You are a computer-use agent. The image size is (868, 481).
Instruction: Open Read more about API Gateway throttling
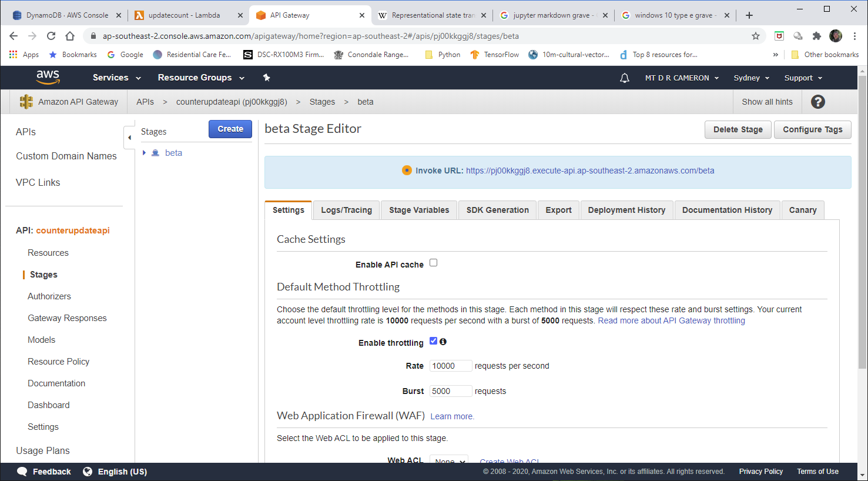pos(671,320)
